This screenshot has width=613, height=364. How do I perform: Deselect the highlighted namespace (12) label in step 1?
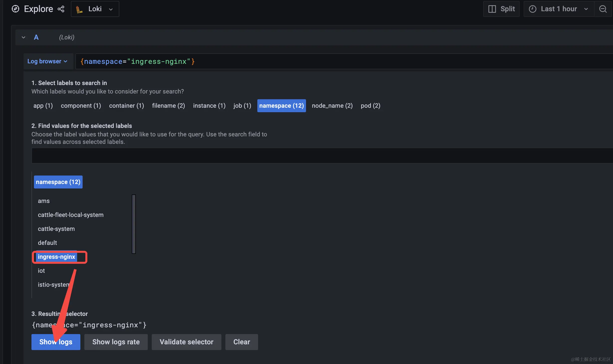(x=282, y=106)
